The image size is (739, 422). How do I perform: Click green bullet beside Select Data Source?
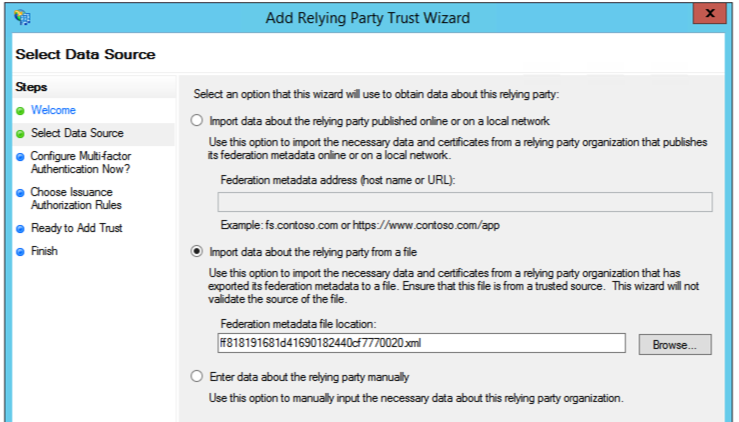(x=20, y=133)
